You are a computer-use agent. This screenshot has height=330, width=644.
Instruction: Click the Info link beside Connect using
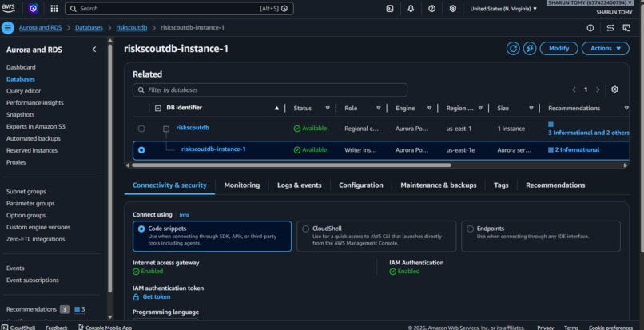tap(184, 215)
